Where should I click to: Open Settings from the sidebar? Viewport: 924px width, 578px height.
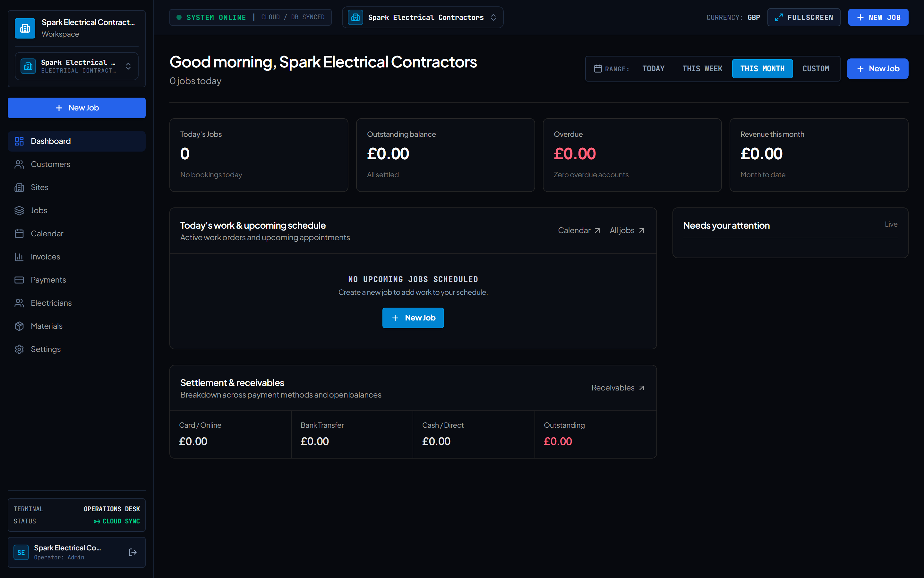tap(76, 349)
